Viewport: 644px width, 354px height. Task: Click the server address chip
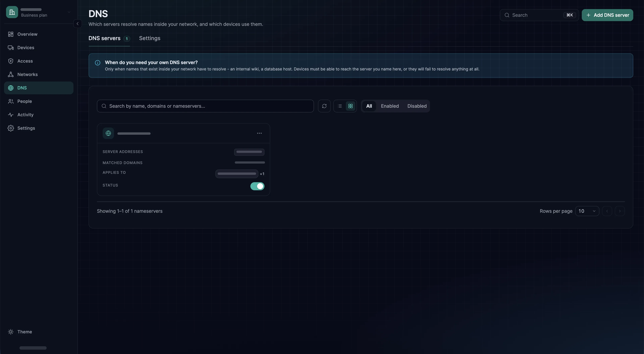click(x=249, y=152)
